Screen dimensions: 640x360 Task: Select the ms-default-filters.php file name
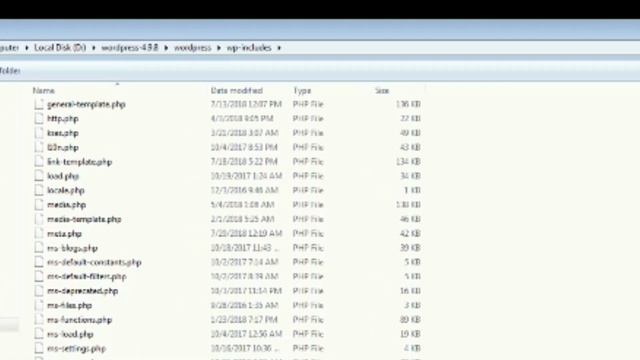pos(87,277)
